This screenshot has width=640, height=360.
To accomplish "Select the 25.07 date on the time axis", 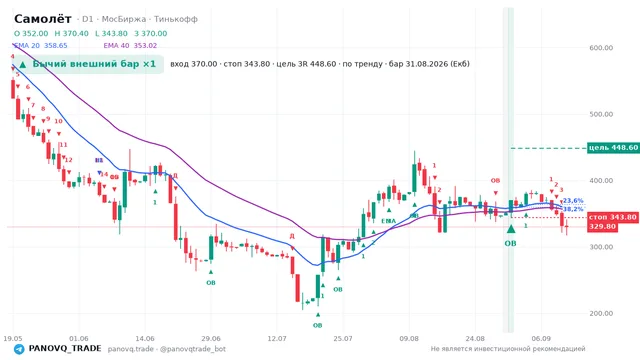I will (x=343, y=338).
